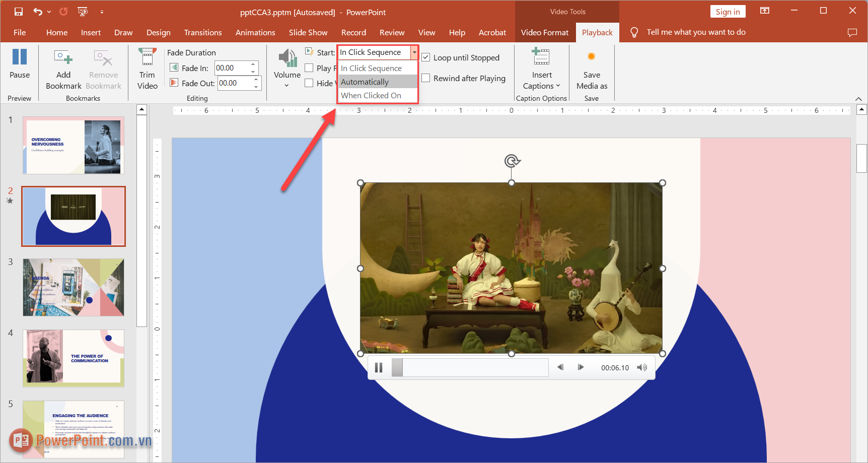This screenshot has width=868, height=463.
Task: Click Insert Captions button
Action: (542, 70)
